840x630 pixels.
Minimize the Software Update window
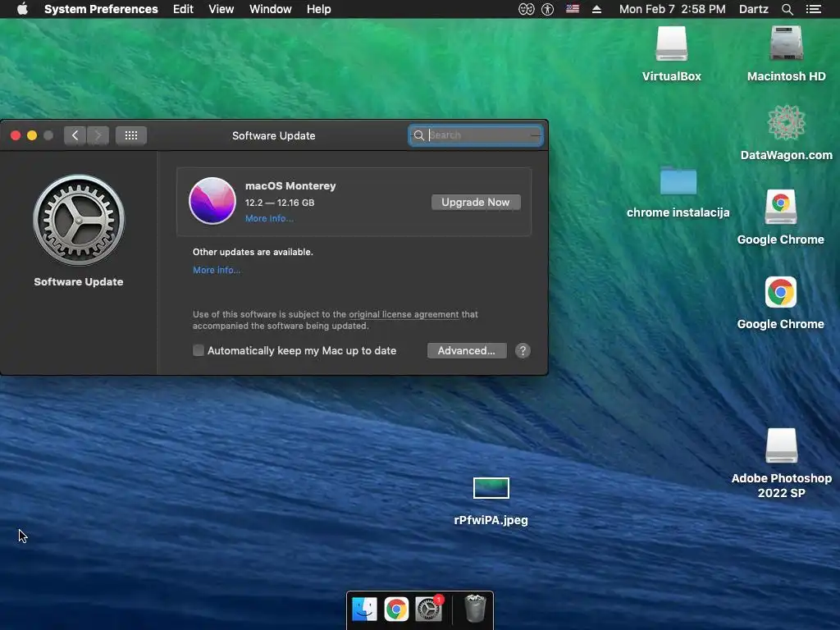pyautogui.click(x=32, y=135)
